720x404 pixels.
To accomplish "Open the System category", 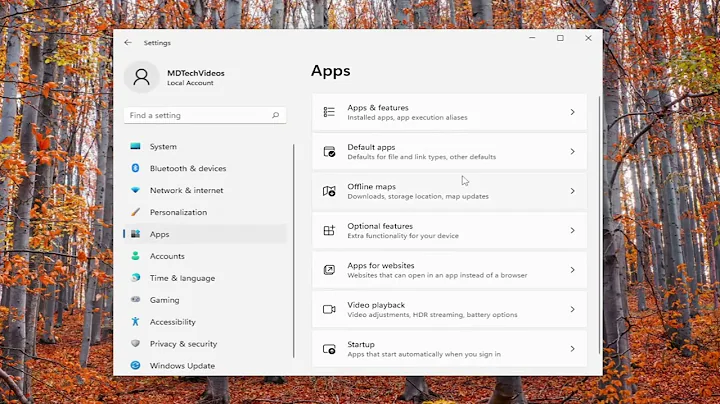I will (x=205, y=146).
